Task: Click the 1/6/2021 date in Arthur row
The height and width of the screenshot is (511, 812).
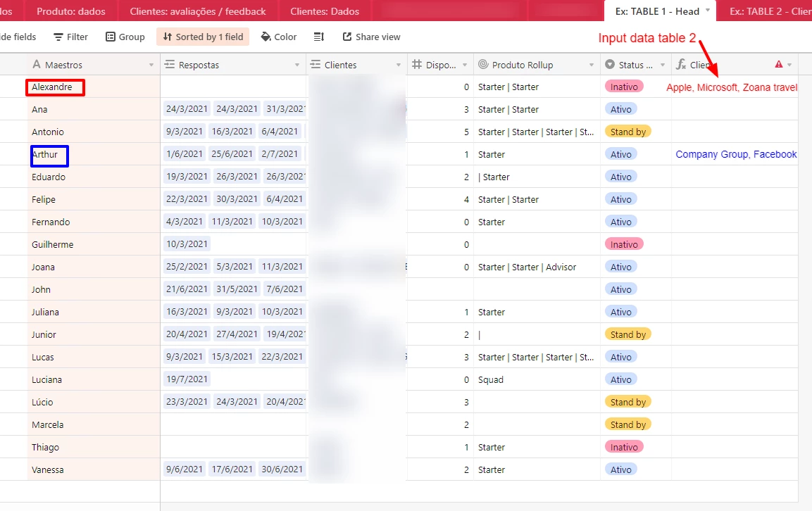Action: [x=185, y=153]
